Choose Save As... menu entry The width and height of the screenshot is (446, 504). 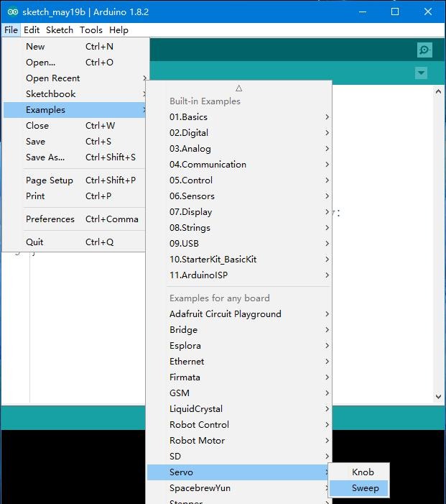(x=75, y=157)
